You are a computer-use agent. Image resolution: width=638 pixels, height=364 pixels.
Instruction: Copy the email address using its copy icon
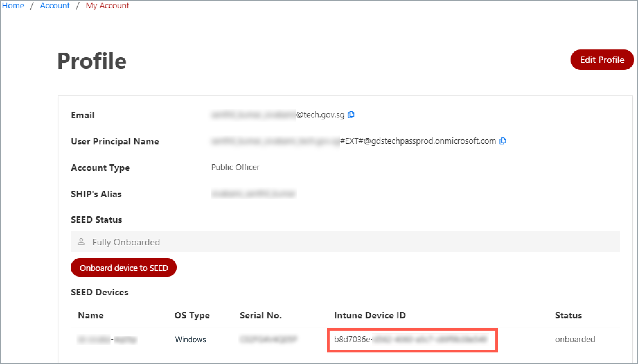pos(351,115)
